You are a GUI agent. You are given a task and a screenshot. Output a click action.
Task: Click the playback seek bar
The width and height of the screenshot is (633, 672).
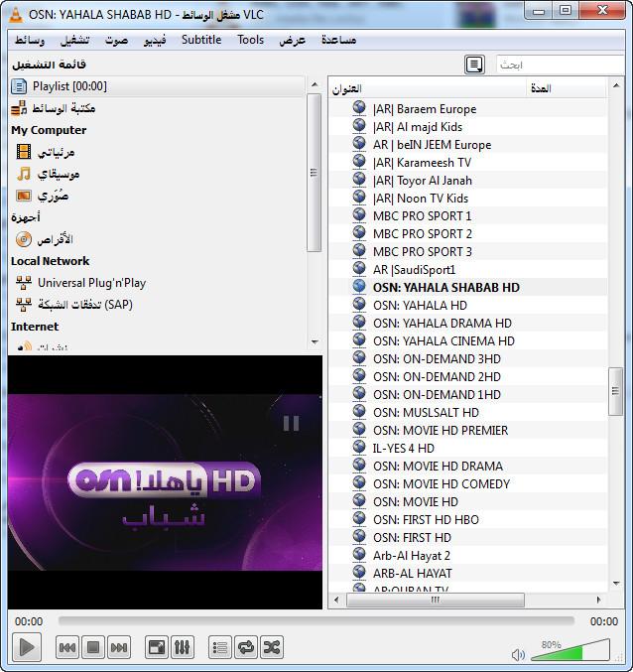coord(316,621)
